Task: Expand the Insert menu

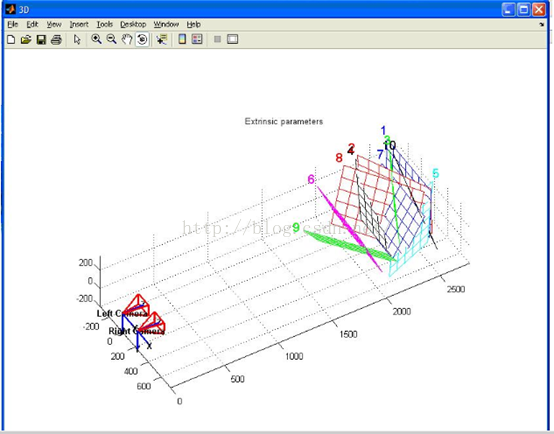Action: point(79,24)
